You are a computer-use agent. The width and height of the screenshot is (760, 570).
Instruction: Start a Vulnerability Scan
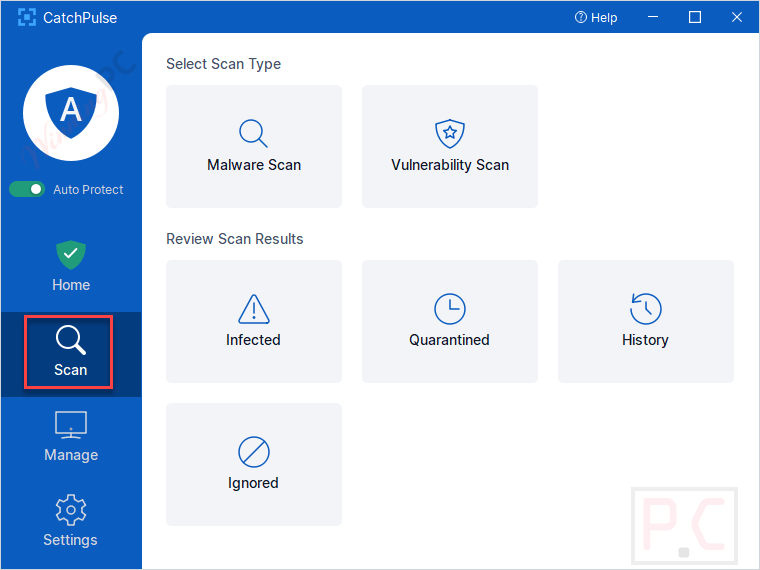tap(450, 146)
